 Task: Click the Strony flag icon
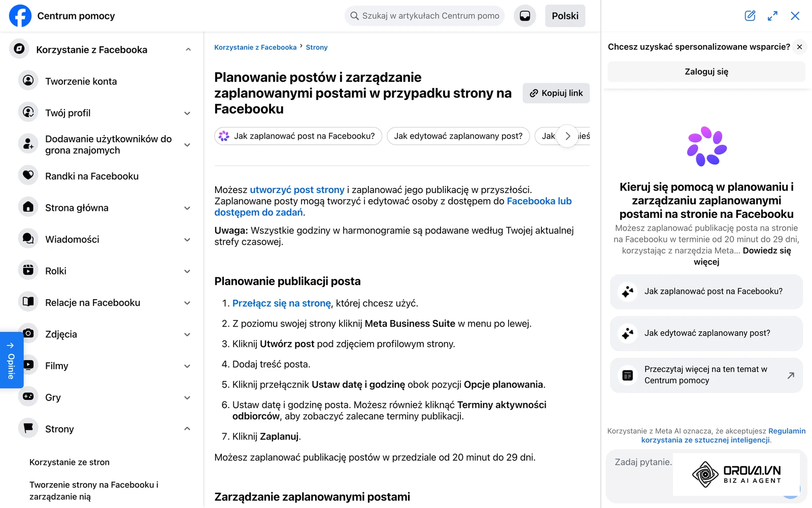click(28, 428)
